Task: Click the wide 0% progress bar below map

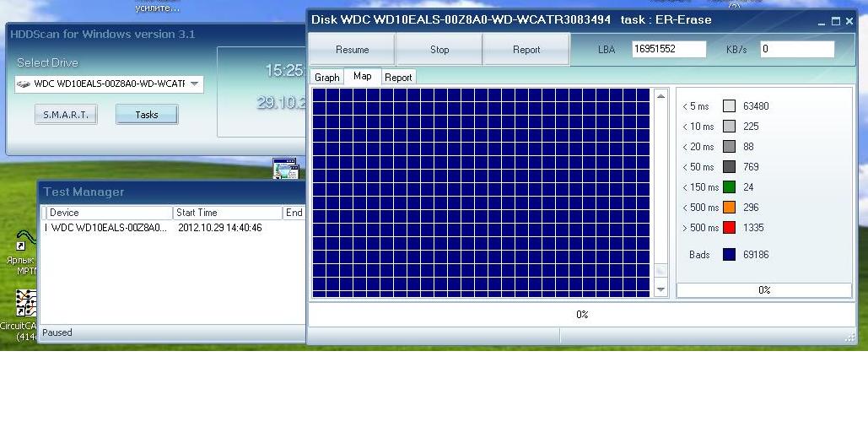Action: pyautogui.click(x=582, y=314)
